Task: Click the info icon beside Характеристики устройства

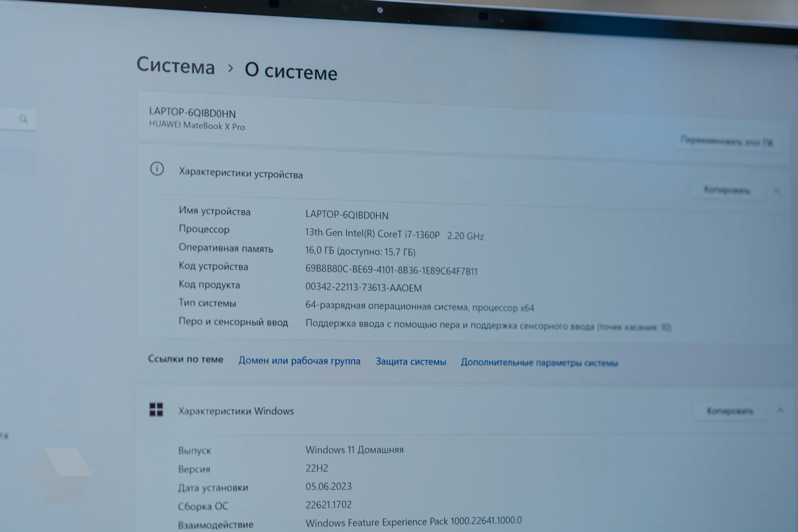Action: pyautogui.click(x=157, y=169)
